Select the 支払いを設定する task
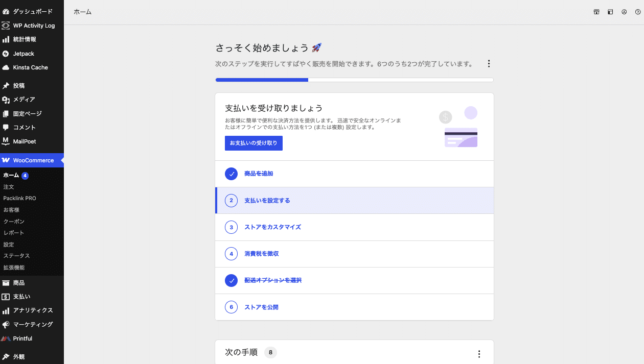 (354, 201)
